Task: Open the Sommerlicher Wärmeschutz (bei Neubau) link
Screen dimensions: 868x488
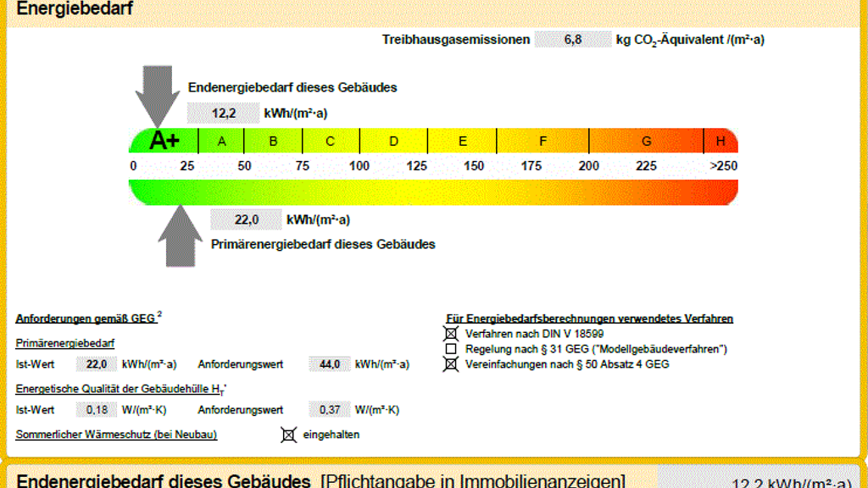Action: (116, 435)
